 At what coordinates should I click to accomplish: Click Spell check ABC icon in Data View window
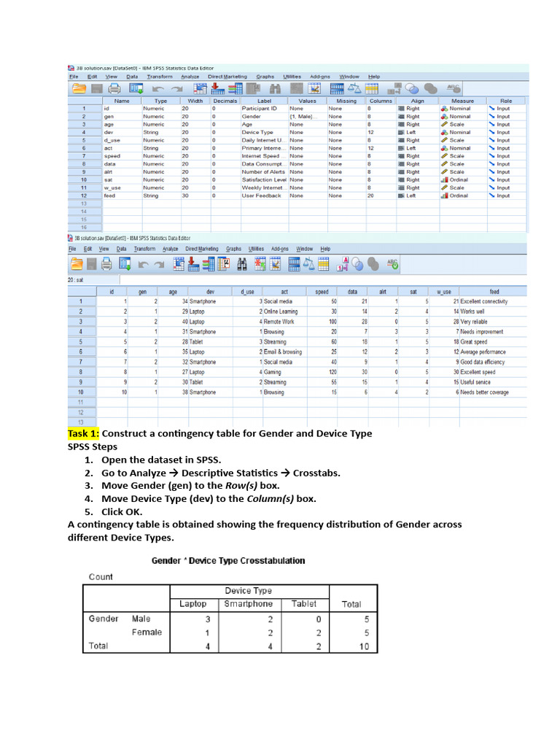click(x=392, y=263)
